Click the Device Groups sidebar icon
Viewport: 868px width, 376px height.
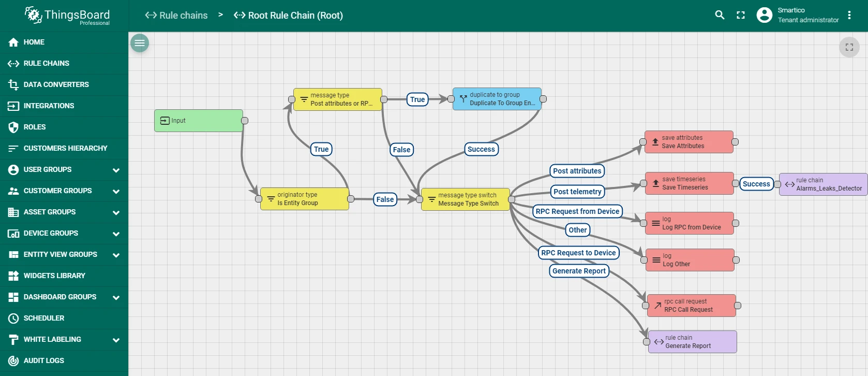tap(13, 234)
